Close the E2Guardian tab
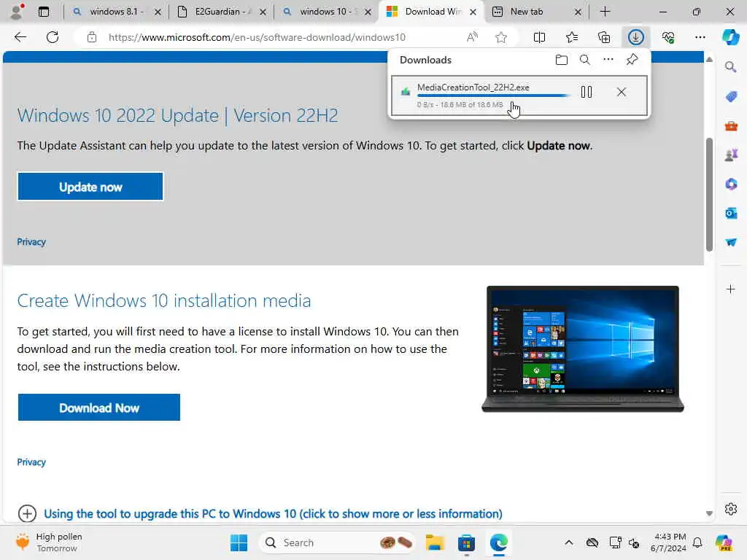The width and height of the screenshot is (747, 560). (263, 12)
